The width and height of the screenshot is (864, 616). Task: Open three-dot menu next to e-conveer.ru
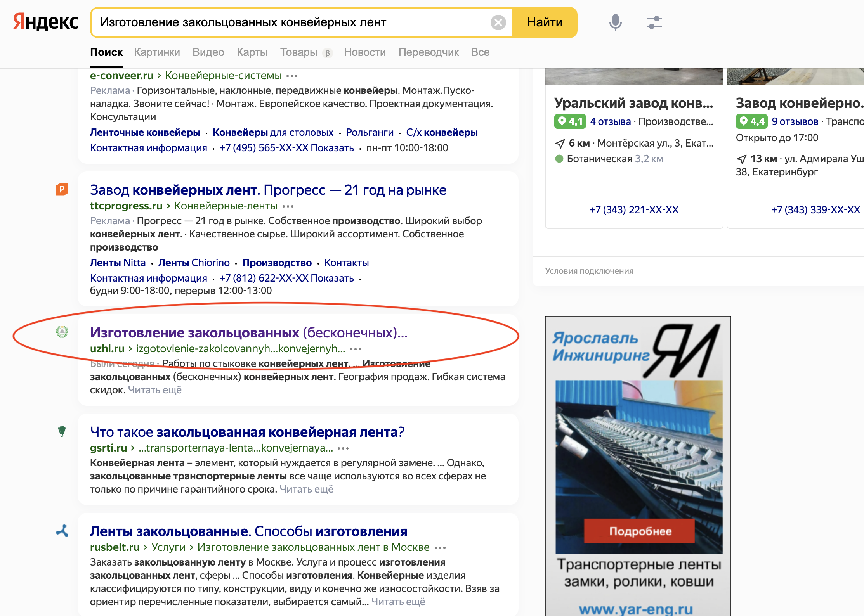[x=292, y=76]
